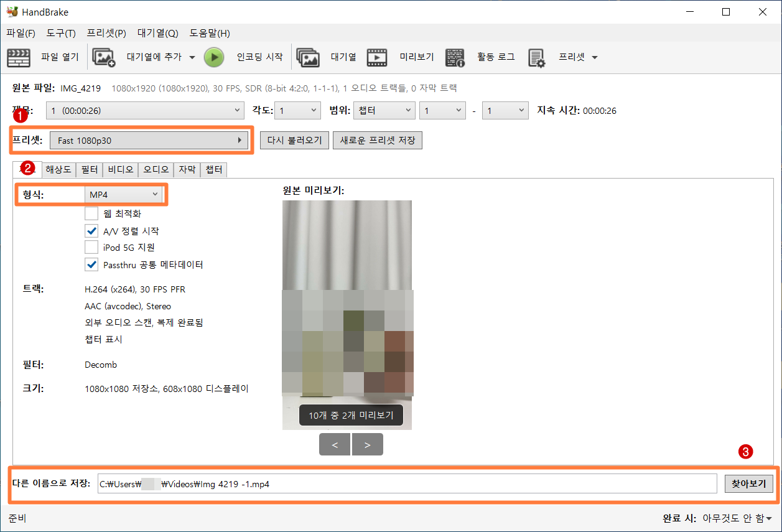Screen dimensions: 782x532
Task: Click the green Start Encode play icon
Action: [214, 57]
